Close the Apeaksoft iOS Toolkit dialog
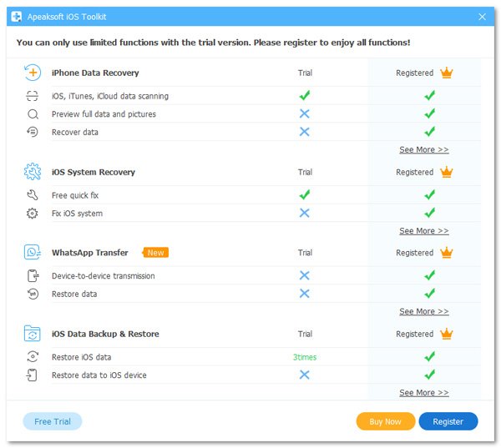Screen dimensions: 501x448 [x=482, y=17]
